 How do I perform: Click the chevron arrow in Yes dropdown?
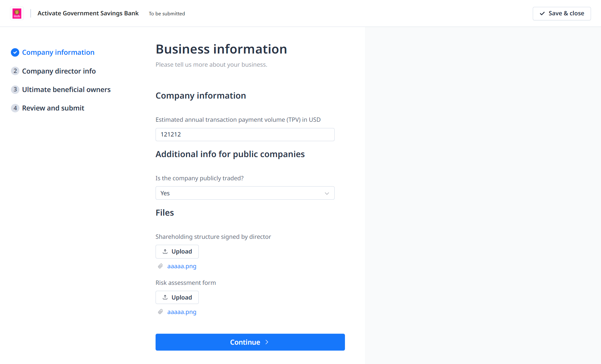click(x=327, y=193)
